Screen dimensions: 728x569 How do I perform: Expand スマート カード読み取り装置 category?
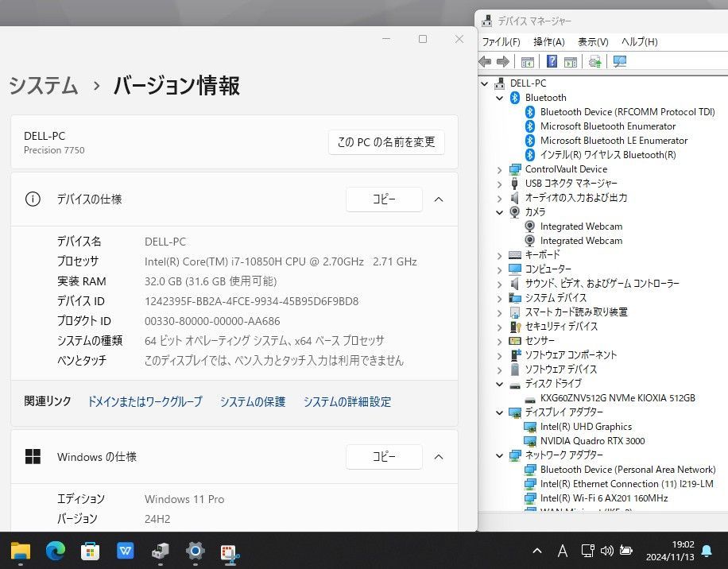tap(500, 313)
